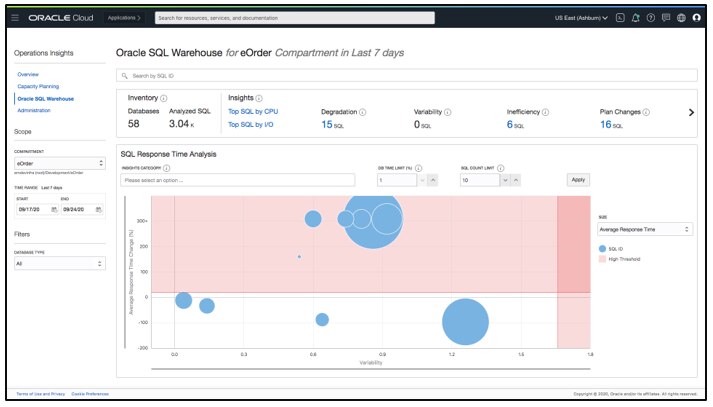The height and width of the screenshot is (407, 713).
Task: Focus the resources search field
Action: pos(295,18)
